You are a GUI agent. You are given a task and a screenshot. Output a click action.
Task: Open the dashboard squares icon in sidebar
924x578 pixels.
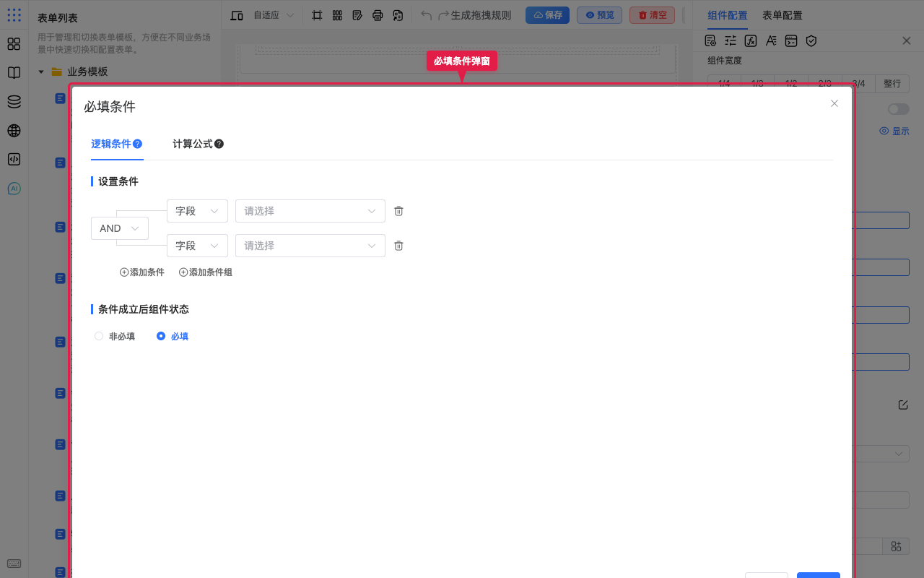click(14, 44)
